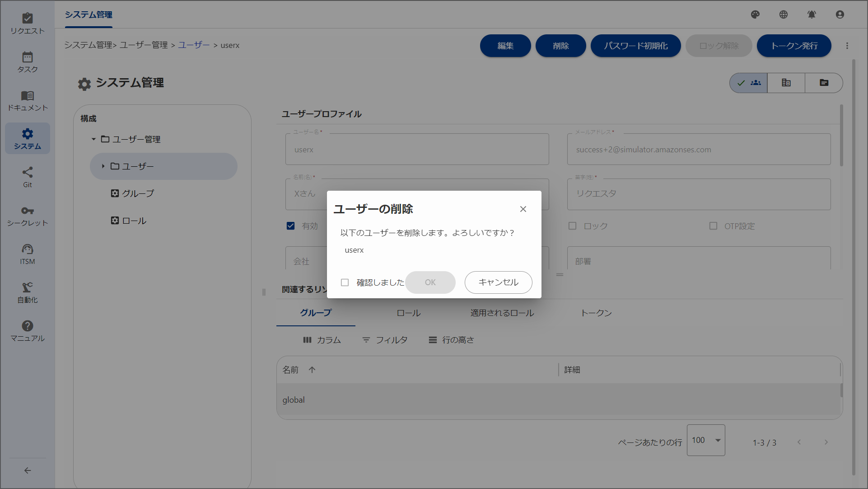
Task: Select the folder card view toggle
Action: tap(824, 83)
